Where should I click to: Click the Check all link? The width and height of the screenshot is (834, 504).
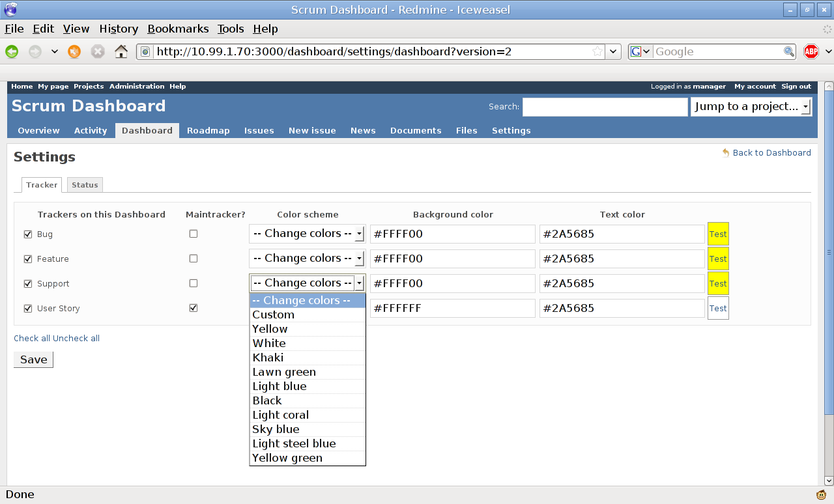[x=32, y=339]
